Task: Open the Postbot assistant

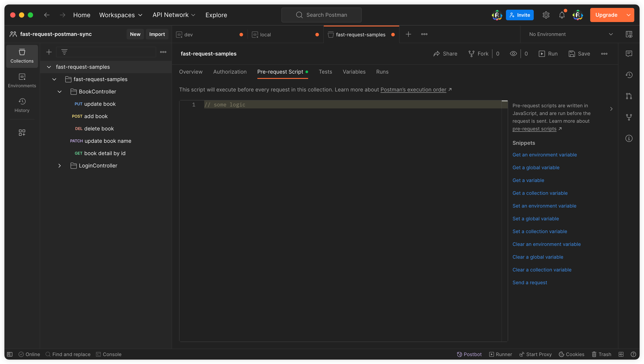Action: click(x=469, y=354)
